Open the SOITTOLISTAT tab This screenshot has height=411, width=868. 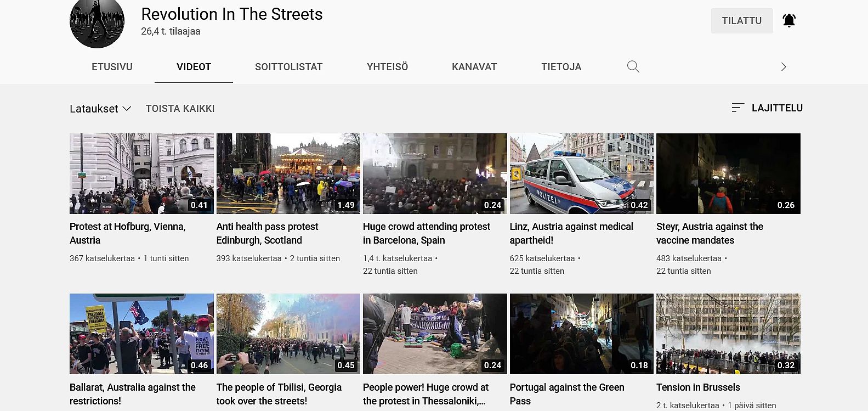289,67
